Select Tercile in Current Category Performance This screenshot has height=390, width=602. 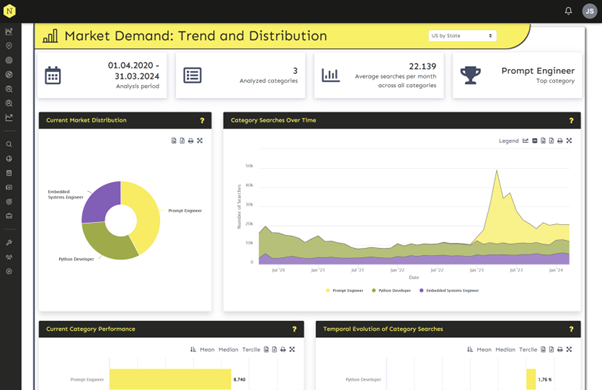tap(251, 350)
